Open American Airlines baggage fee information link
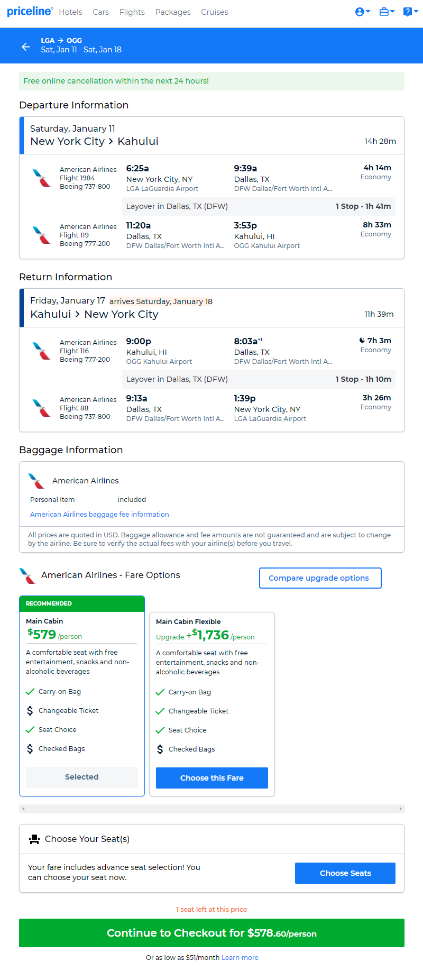 click(x=99, y=514)
